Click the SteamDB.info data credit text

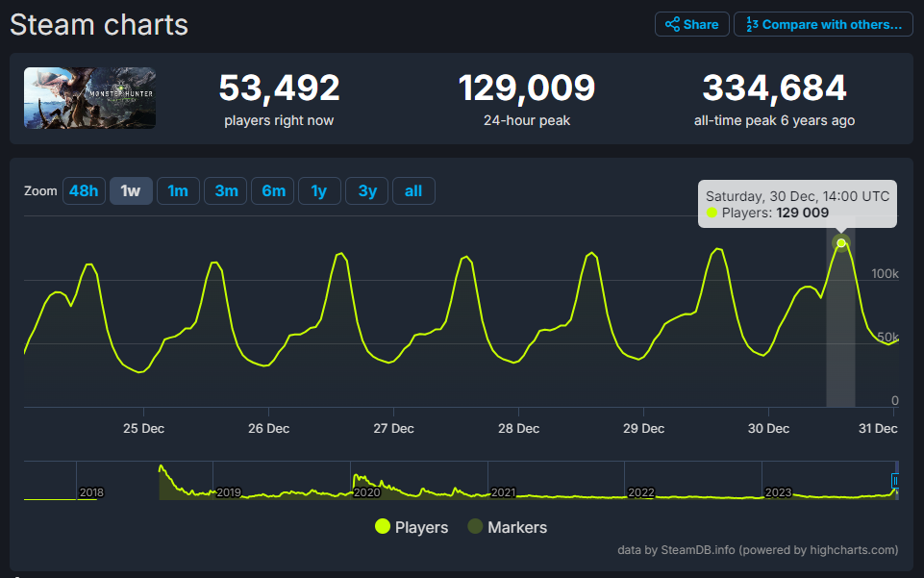coord(758,550)
